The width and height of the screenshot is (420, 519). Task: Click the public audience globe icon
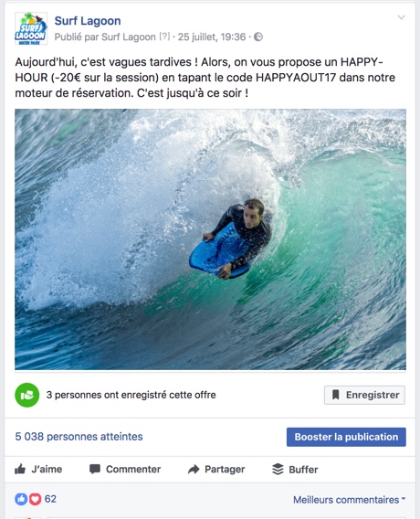pos(258,37)
